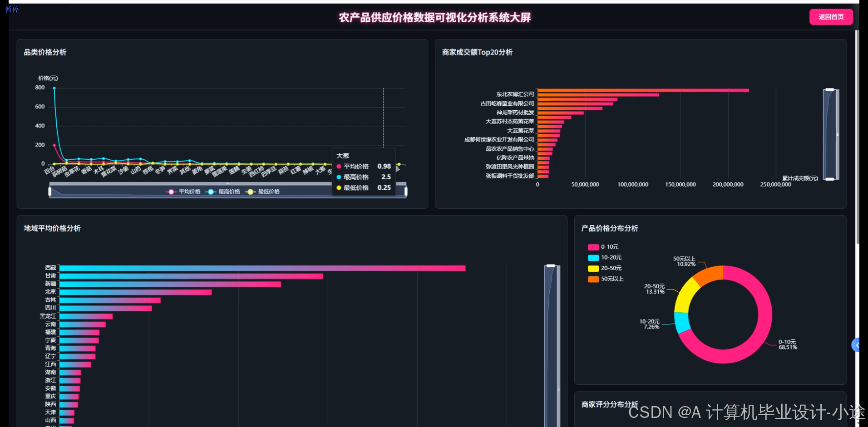
Task: Click the 西藏 bar in the regional price chart
Action: point(262,268)
